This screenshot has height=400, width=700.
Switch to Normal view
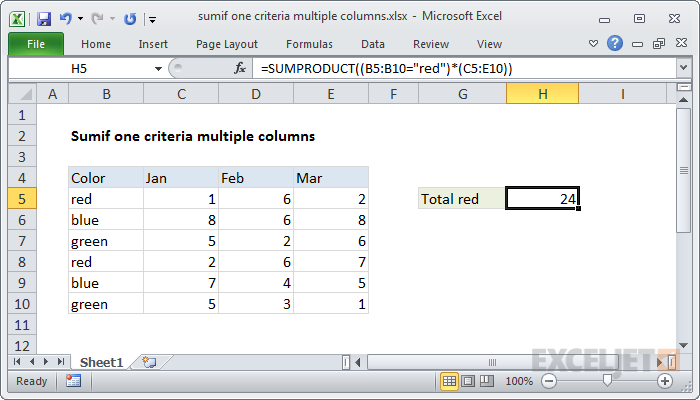point(449,381)
